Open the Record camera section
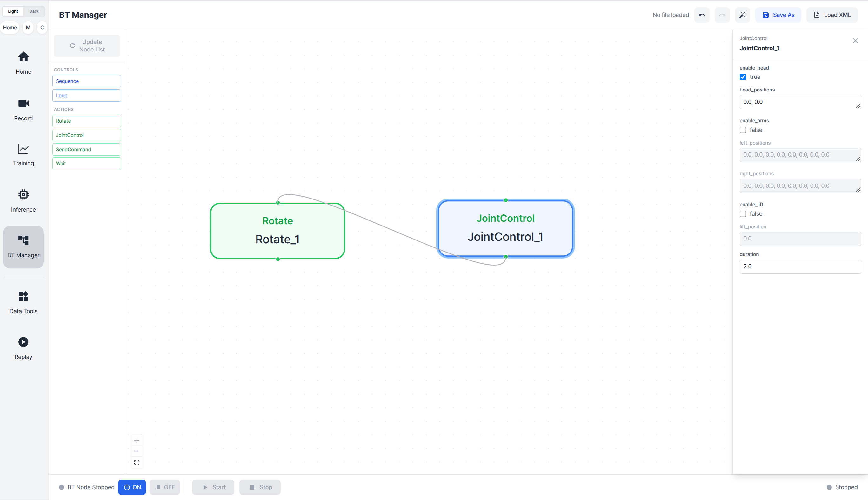The image size is (868, 500). 23,110
